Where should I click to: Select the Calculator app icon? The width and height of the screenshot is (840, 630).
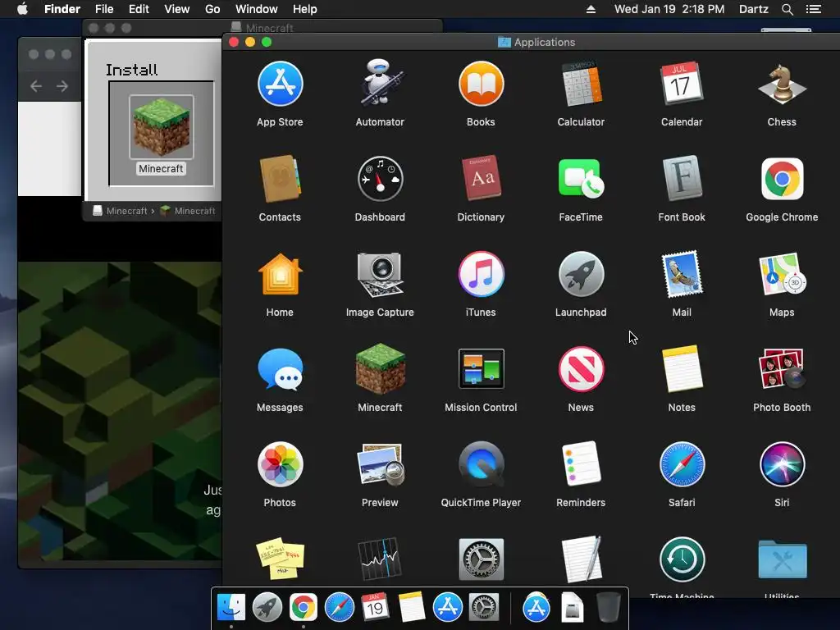(581, 84)
